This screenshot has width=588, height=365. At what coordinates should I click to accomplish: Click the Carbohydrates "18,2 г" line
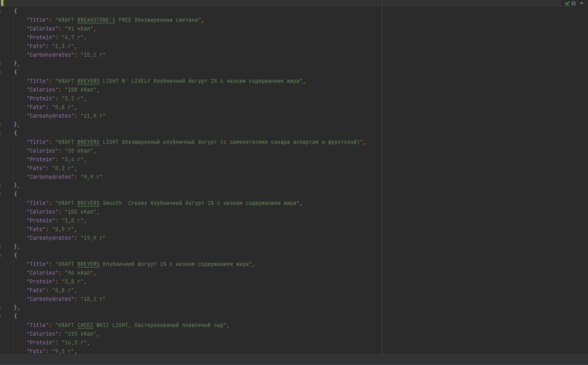(66, 299)
